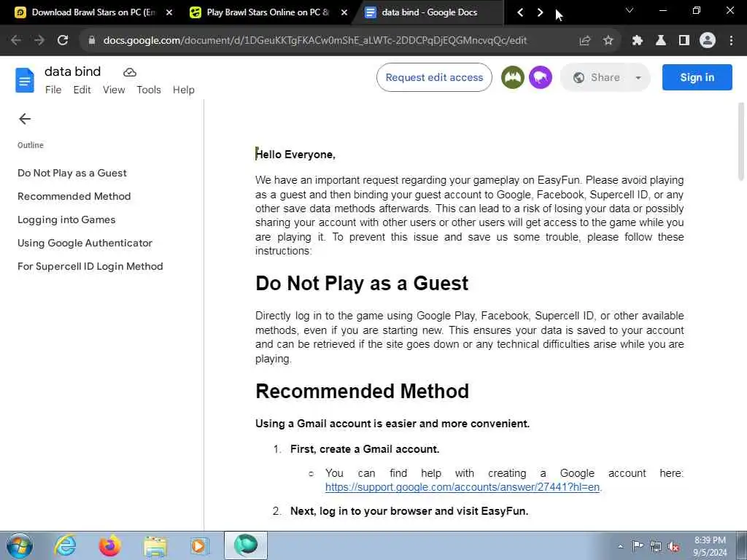Open the Windows Start button
The width and height of the screenshot is (747, 560).
tap(20, 545)
